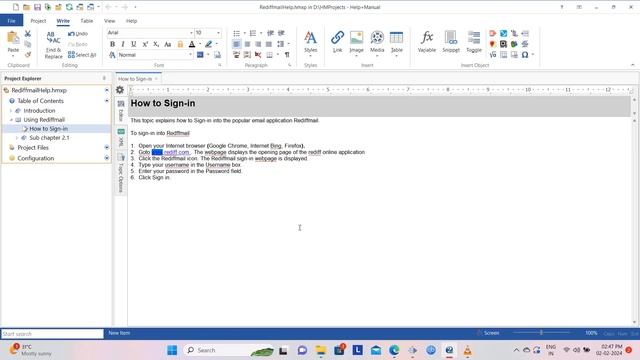This screenshot has width=640, height=360.
Task: Click the lock text protection icon
Action: click(180, 44)
